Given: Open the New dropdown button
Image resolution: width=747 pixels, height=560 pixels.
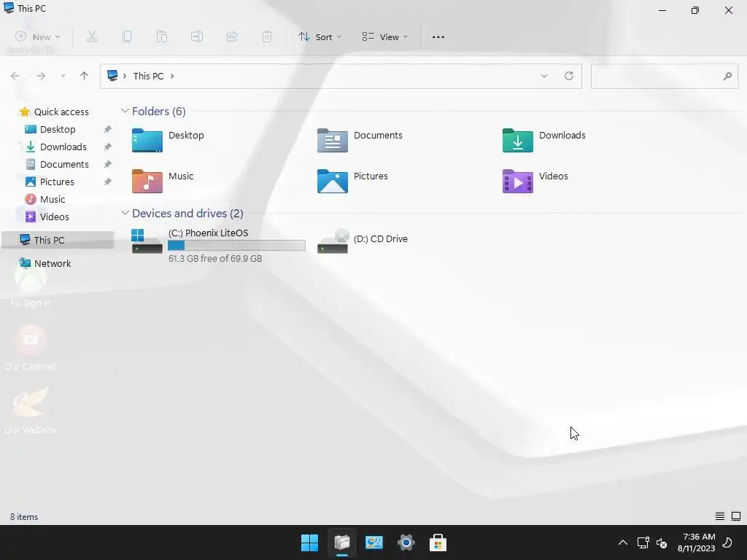Looking at the screenshot, I should [38, 36].
